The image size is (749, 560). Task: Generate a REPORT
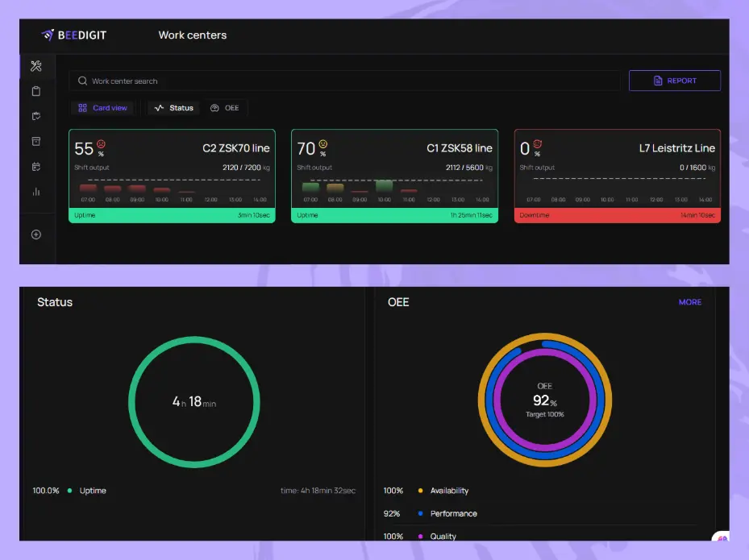(675, 81)
